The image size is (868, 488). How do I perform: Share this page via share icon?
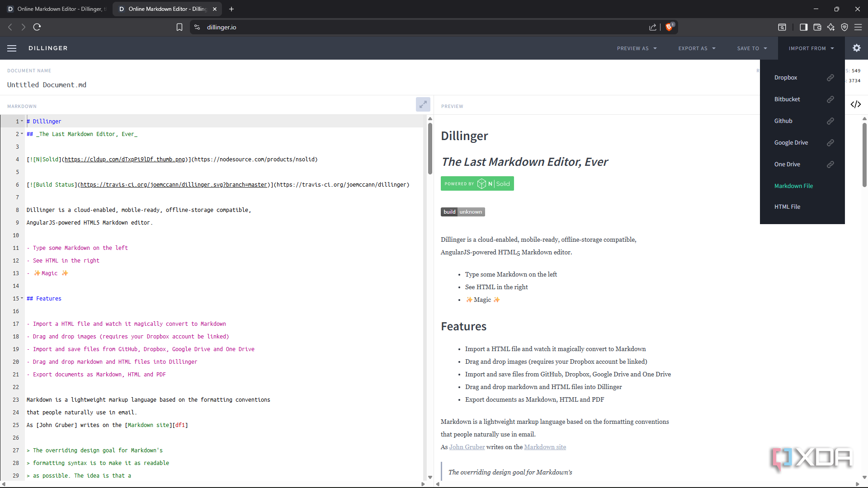coord(653,27)
